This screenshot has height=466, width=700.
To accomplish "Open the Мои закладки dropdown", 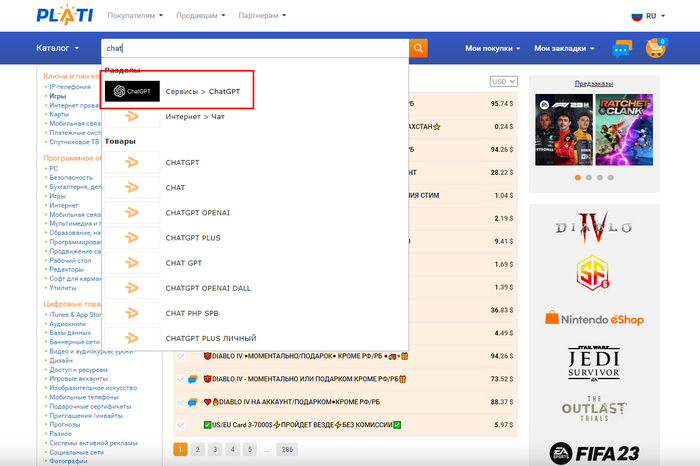I will point(564,48).
